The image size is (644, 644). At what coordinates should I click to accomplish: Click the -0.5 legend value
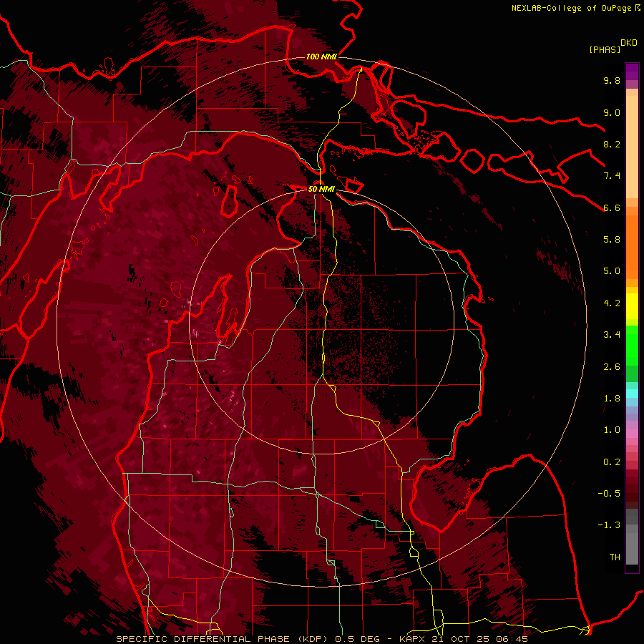(x=609, y=494)
